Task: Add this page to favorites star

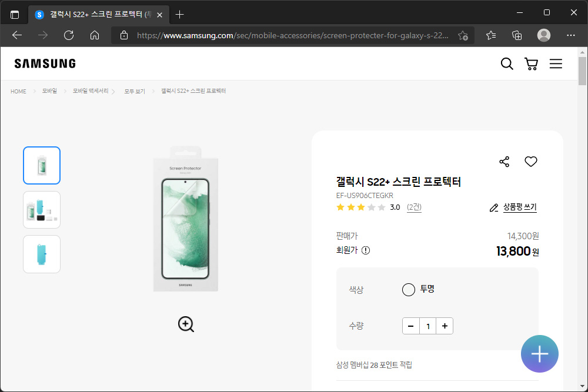Action: (x=463, y=36)
